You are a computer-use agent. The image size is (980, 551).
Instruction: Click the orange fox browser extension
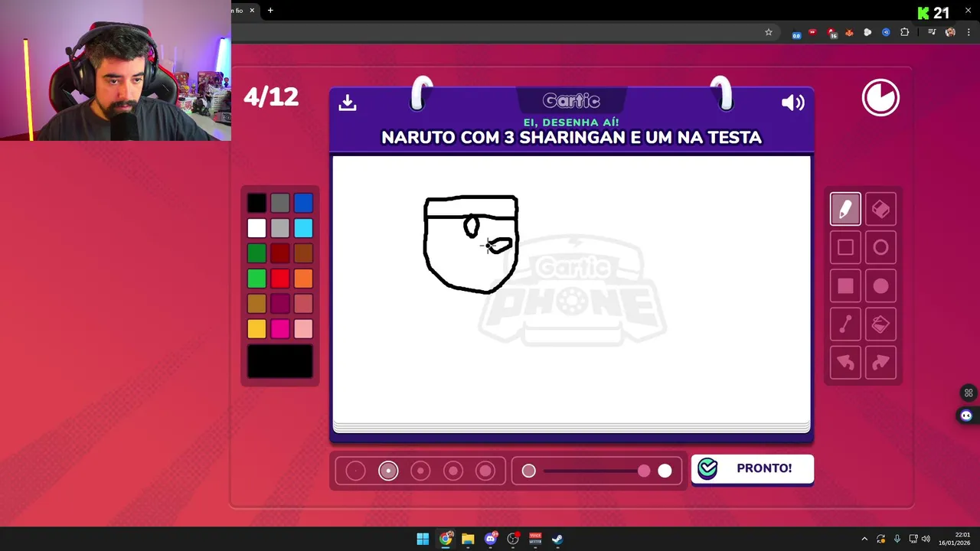849,32
